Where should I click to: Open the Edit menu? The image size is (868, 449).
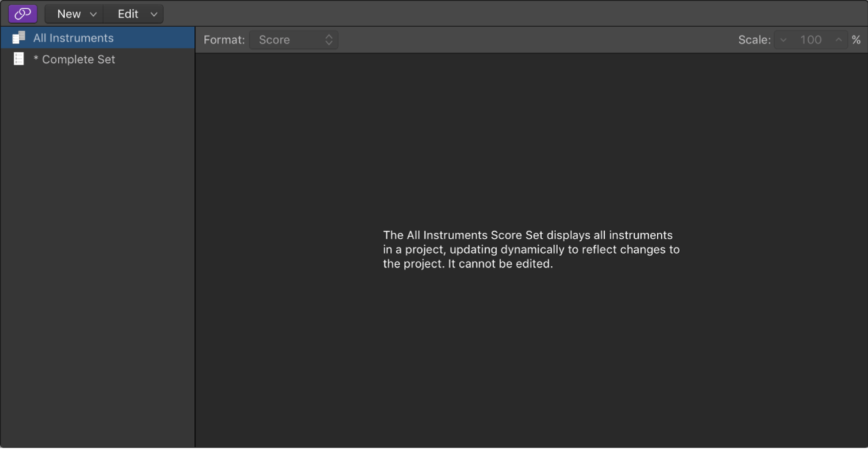tap(133, 13)
